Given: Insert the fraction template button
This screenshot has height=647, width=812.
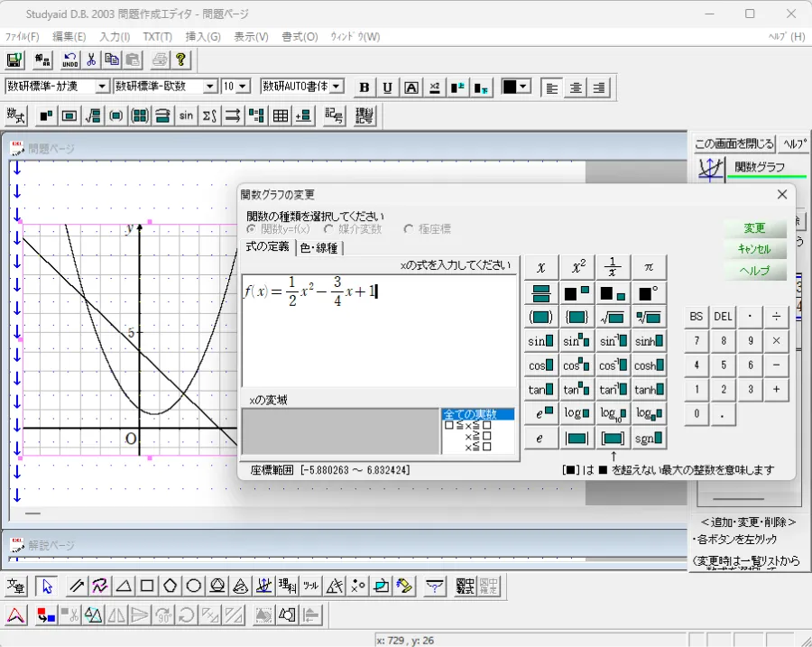Looking at the screenshot, I should 541,292.
